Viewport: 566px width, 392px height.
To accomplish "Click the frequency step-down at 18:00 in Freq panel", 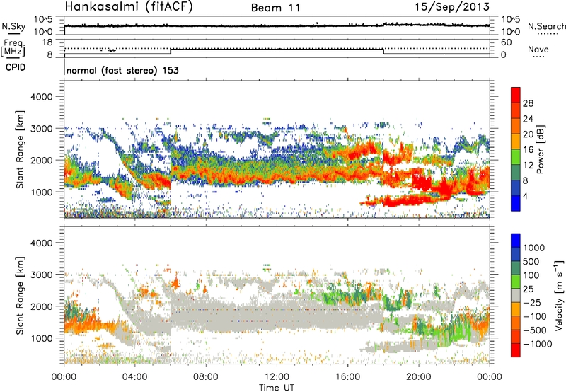I will [x=383, y=52].
